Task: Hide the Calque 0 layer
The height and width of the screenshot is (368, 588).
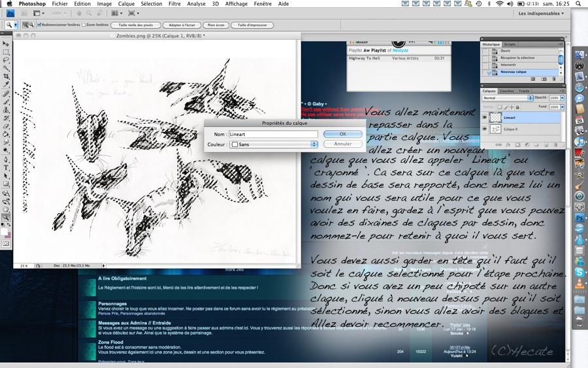Action: pyautogui.click(x=485, y=129)
